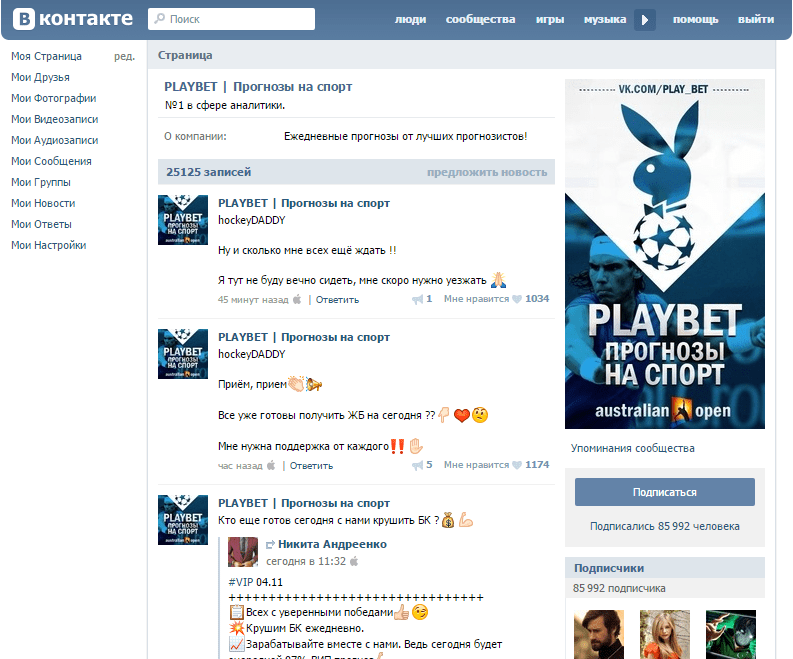Click Мне нравится on second post
The image size is (793, 659).
(x=476, y=465)
